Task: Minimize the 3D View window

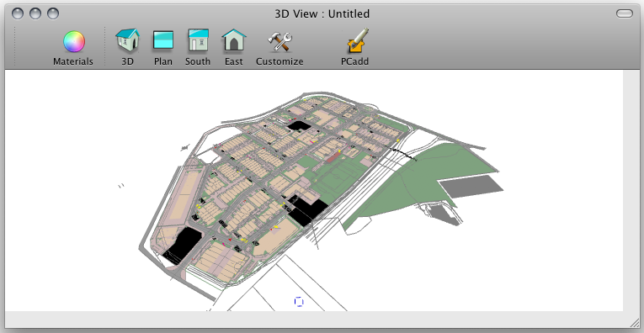Action: point(35,13)
